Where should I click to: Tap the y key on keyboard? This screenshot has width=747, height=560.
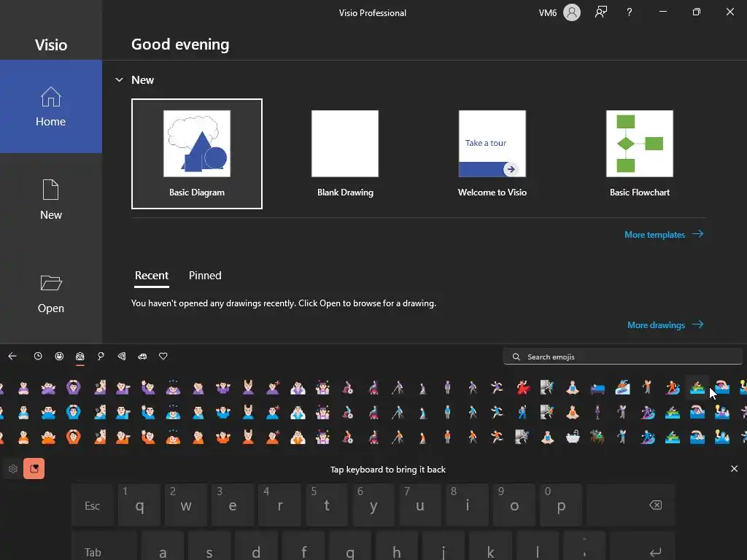tap(373, 505)
